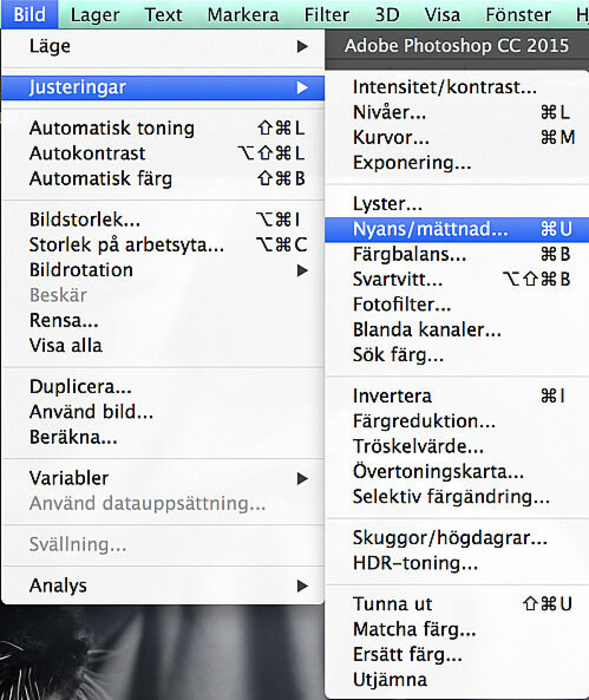Open the Lager menu

(x=95, y=15)
